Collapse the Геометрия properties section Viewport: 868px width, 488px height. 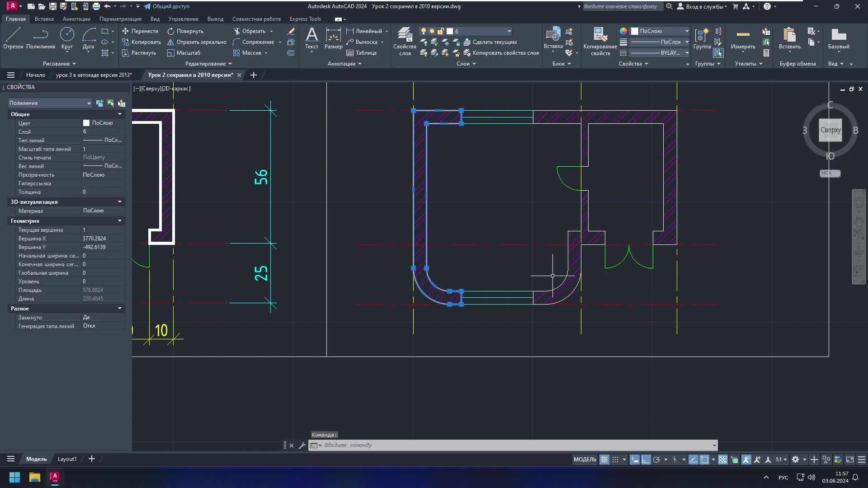tap(120, 221)
